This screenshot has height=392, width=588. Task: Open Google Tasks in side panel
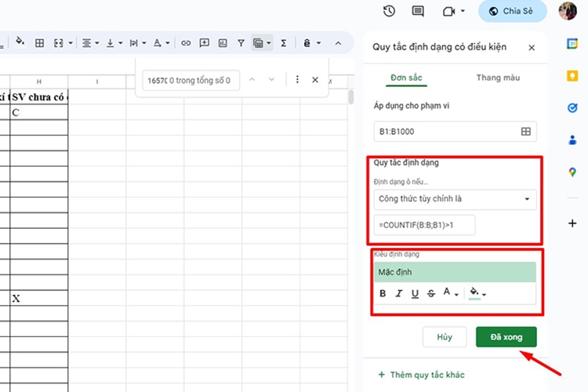point(572,108)
